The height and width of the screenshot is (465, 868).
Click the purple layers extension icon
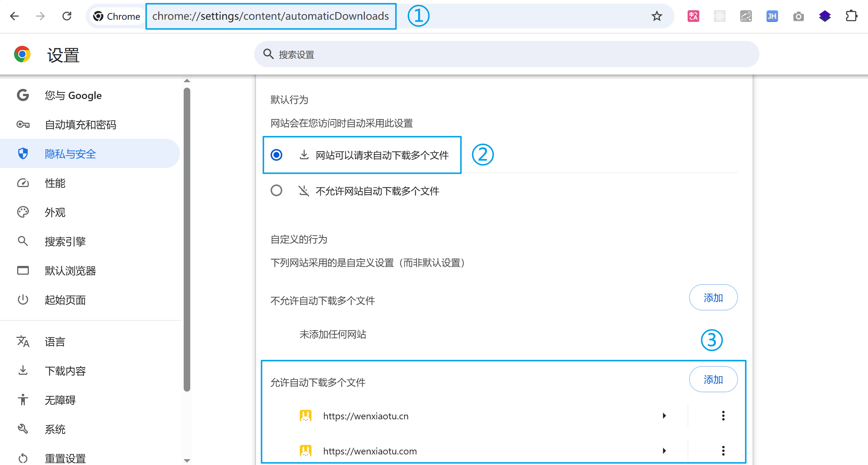tap(825, 16)
